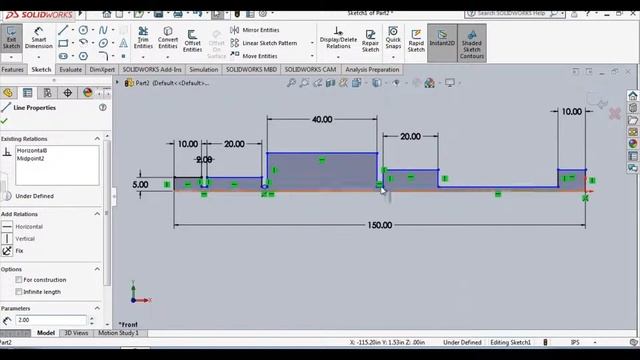Image resolution: width=640 pixels, height=360 pixels.
Task: Select the Spline sketch tool
Action: [x=103, y=30]
